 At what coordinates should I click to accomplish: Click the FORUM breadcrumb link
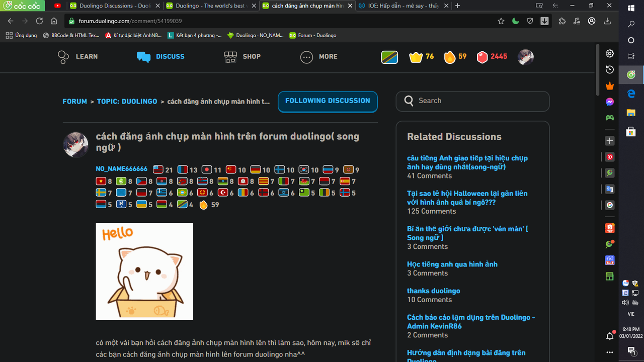pyautogui.click(x=74, y=102)
